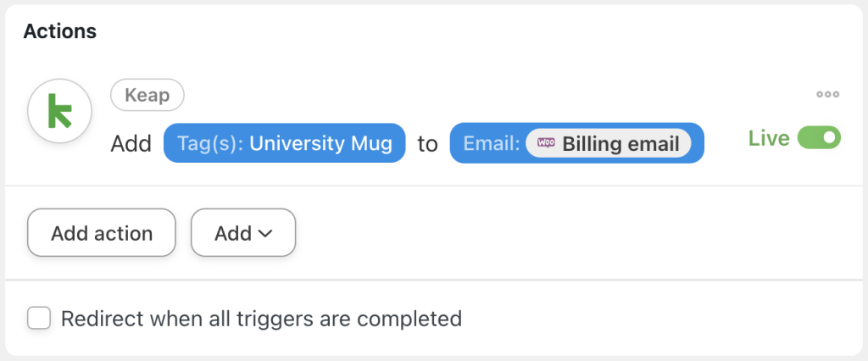The image size is (868, 361).
Task: Open the Tag(s): University Mug selector
Action: point(284,143)
